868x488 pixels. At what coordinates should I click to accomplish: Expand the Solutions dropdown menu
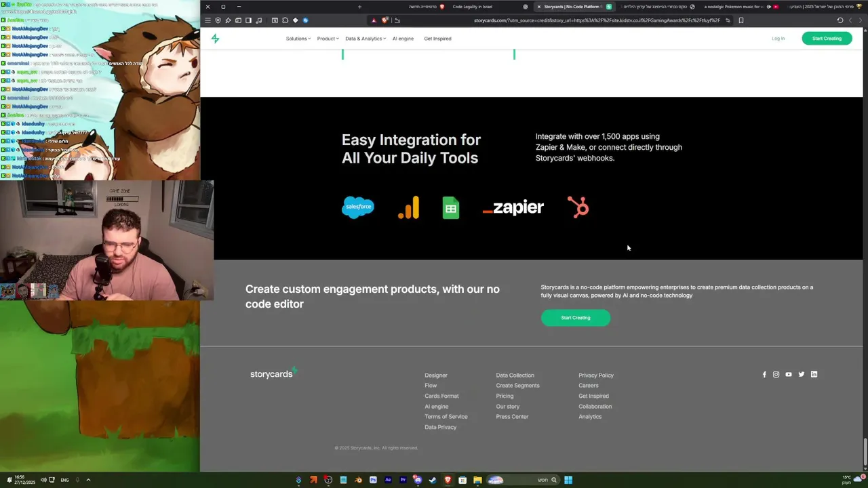pyautogui.click(x=298, y=39)
